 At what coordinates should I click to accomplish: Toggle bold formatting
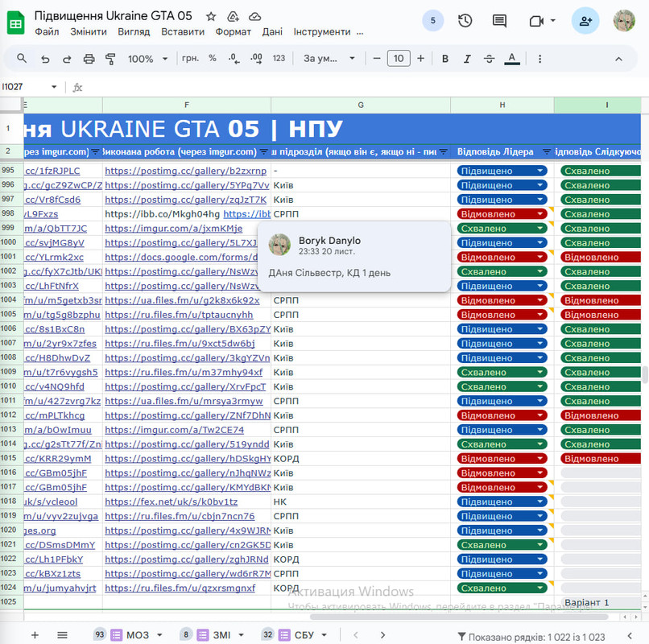coord(445,59)
